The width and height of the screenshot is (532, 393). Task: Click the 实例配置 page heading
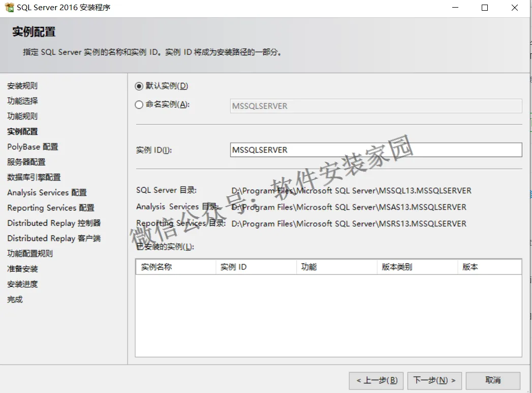[x=34, y=32]
